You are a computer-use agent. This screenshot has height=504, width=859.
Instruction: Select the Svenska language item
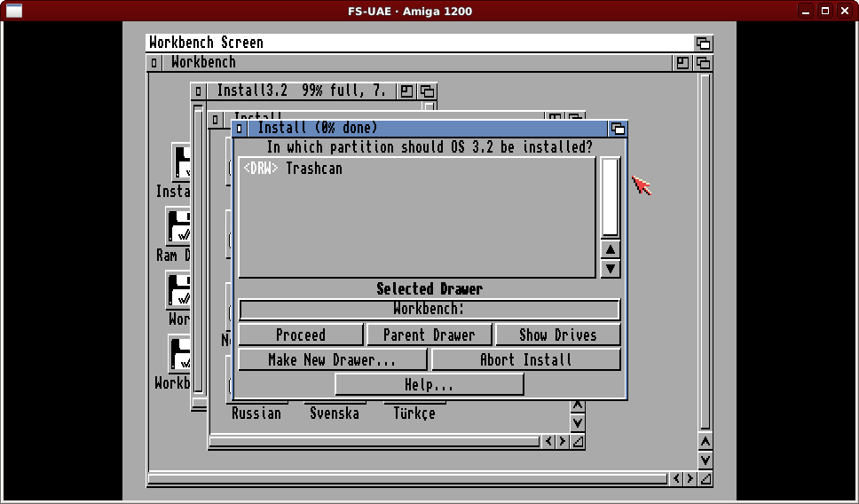pyautogui.click(x=335, y=413)
